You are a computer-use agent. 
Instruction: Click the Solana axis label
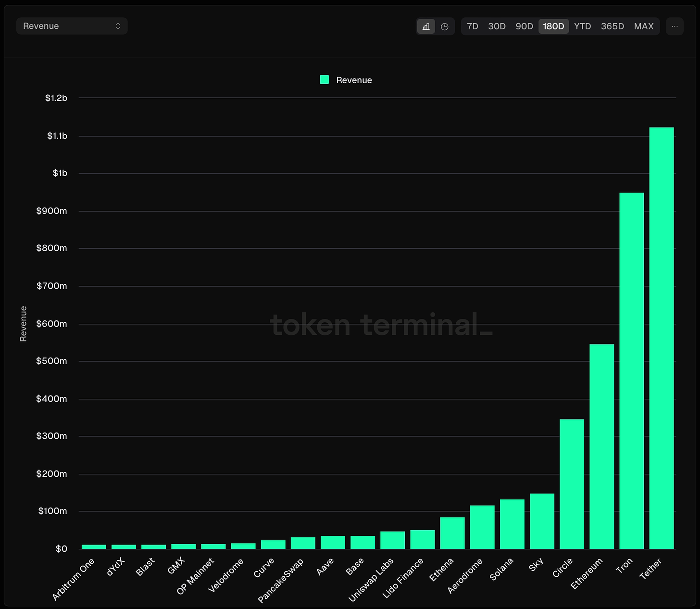(502, 570)
